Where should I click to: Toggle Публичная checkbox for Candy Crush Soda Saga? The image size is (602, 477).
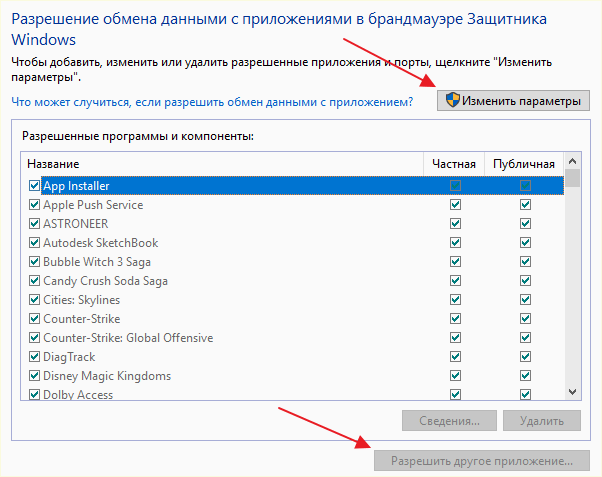click(x=525, y=281)
